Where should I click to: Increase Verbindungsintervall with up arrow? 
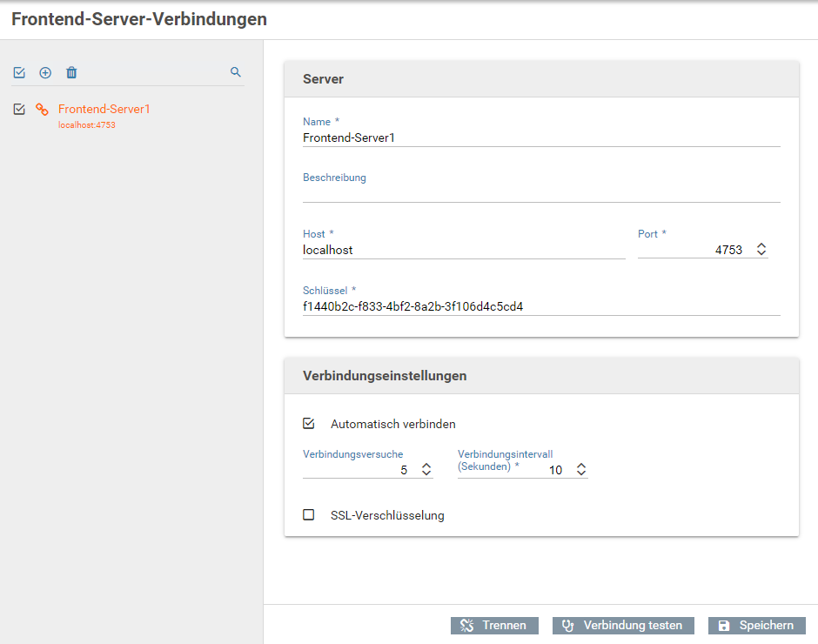581,465
